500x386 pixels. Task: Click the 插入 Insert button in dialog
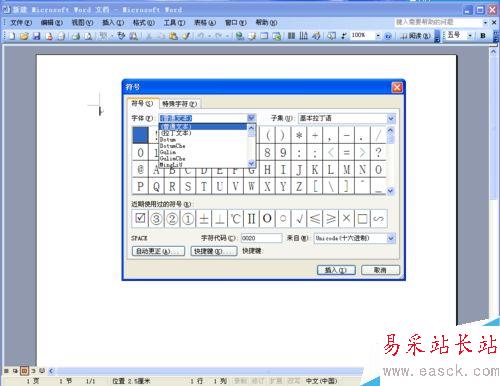click(x=336, y=270)
